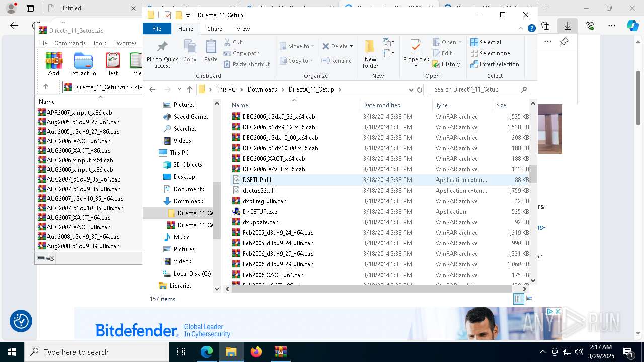Click Select all in ribbon
This screenshot has width=644, height=362.
[x=487, y=42]
